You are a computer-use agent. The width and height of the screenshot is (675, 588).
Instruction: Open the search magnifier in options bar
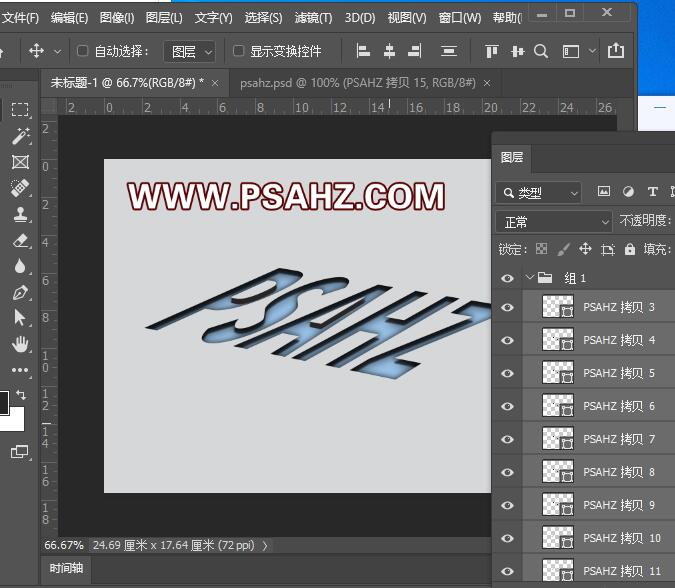(x=541, y=52)
